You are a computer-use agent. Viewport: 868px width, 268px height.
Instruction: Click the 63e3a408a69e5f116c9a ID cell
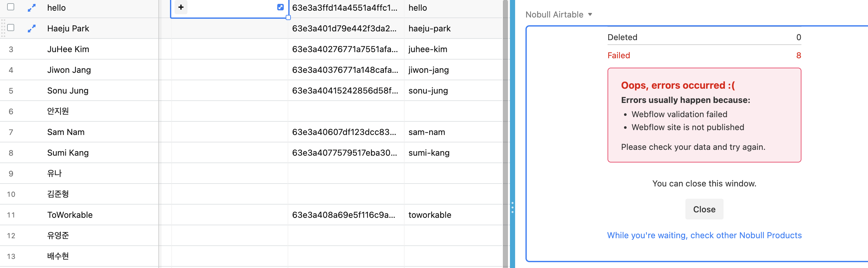point(346,215)
